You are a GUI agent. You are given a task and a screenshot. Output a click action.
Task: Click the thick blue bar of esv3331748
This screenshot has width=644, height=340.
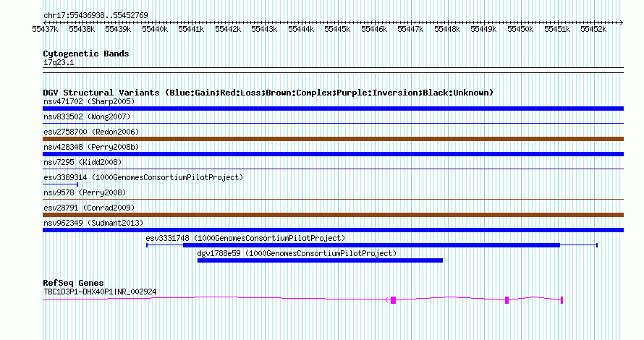(x=371, y=245)
